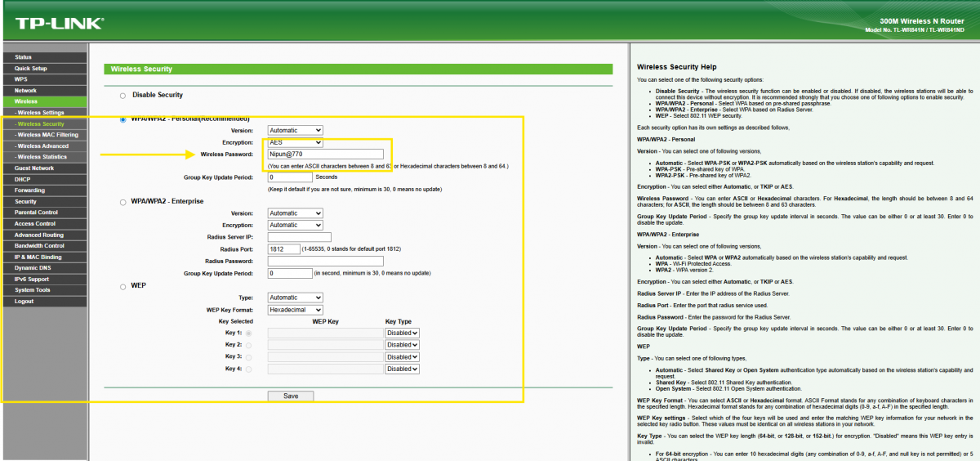
Task: Open the Enterprise Version dropdown
Action: click(x=296, y=213)
